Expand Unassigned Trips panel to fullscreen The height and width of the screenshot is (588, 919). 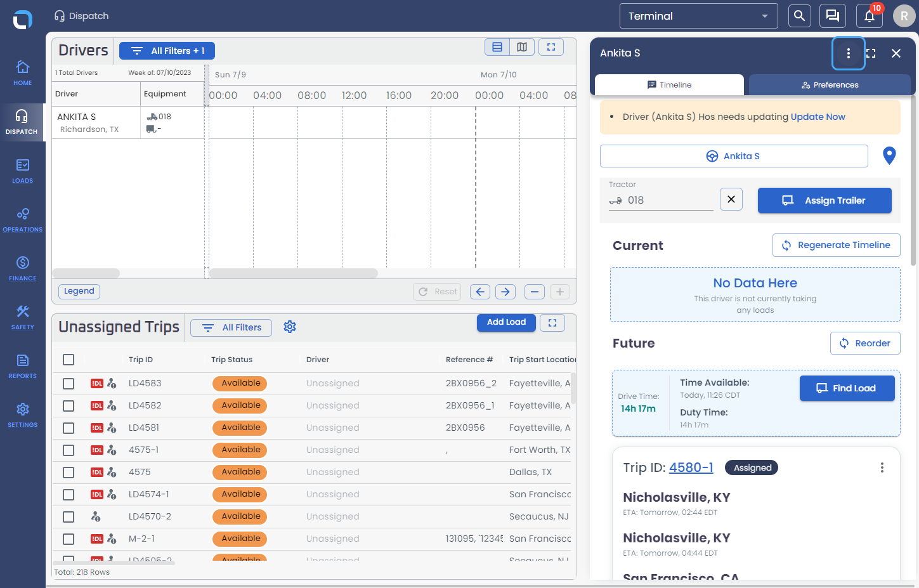552,323
